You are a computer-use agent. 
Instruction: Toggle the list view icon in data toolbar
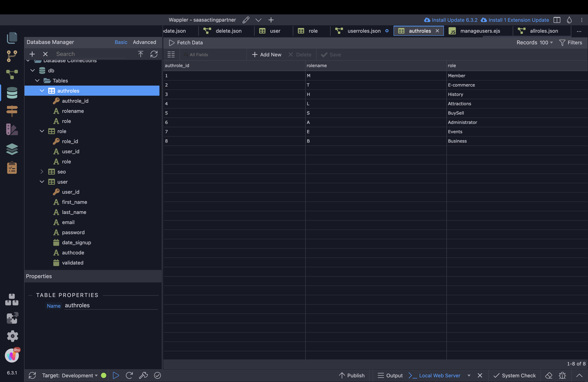[x=171, y=54]
